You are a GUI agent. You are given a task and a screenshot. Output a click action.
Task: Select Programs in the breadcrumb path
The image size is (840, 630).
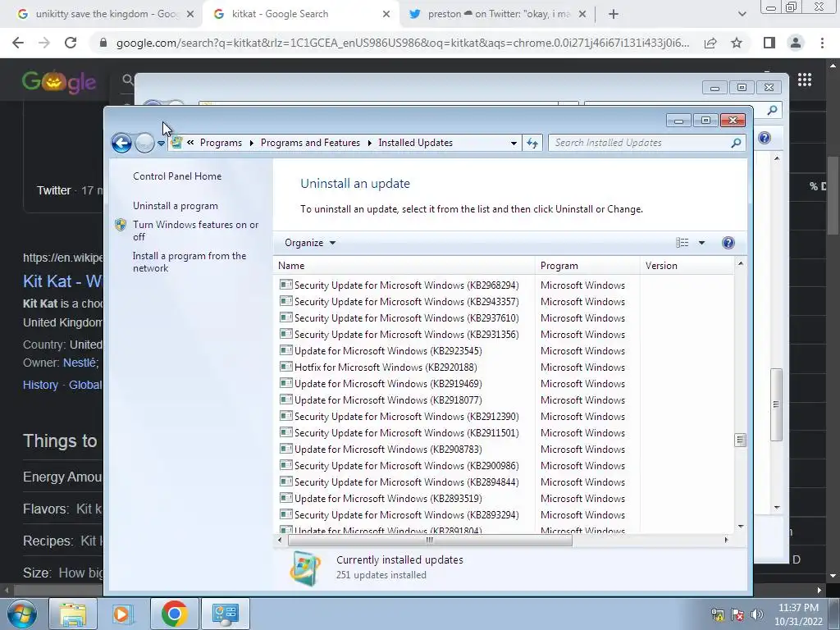pyautogui.click(x=221, y=143)
